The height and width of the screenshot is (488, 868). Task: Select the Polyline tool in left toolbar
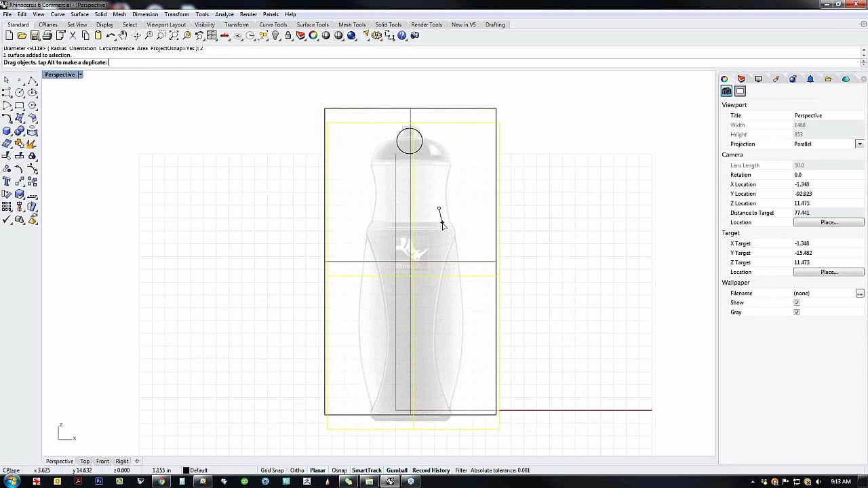pyautogui.click(x=32, y=80)
